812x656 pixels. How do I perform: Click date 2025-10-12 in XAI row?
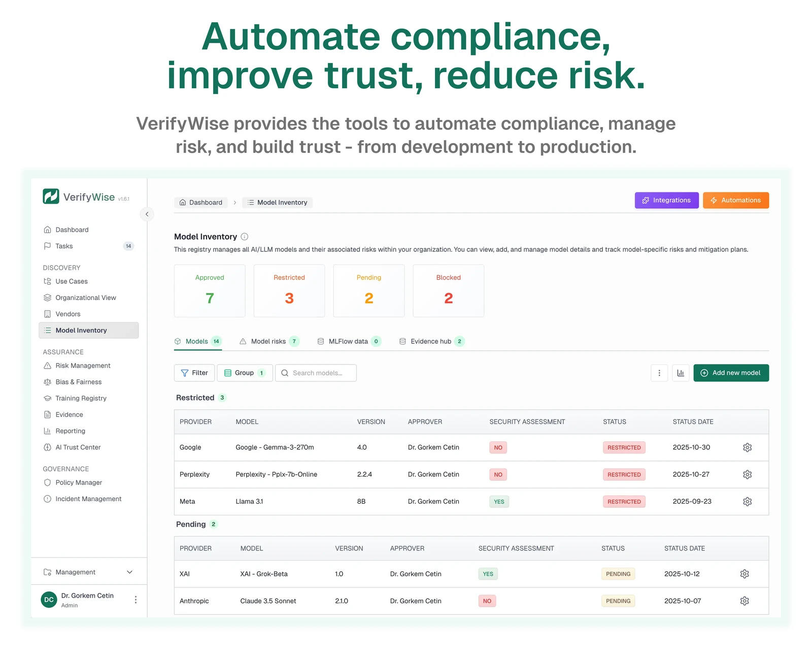pyautogui.click(x=682, y=574)
